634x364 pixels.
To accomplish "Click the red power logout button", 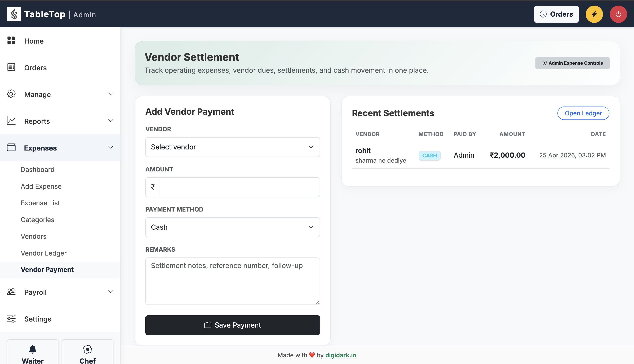I will [x=618, y=14].
